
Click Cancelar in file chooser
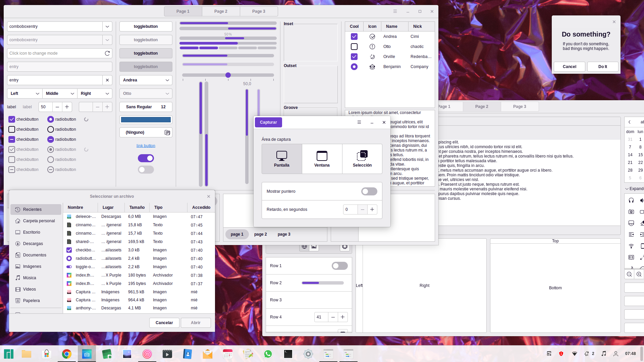point(164,323)
